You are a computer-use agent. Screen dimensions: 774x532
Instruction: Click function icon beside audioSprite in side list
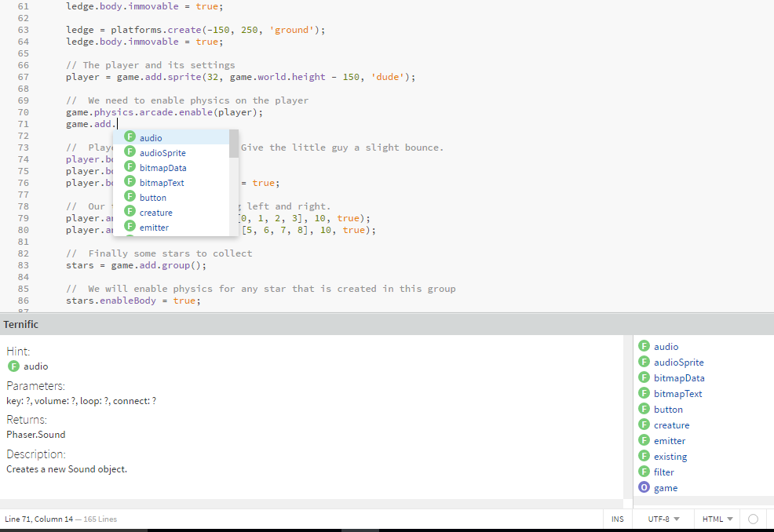coord(644,362)
